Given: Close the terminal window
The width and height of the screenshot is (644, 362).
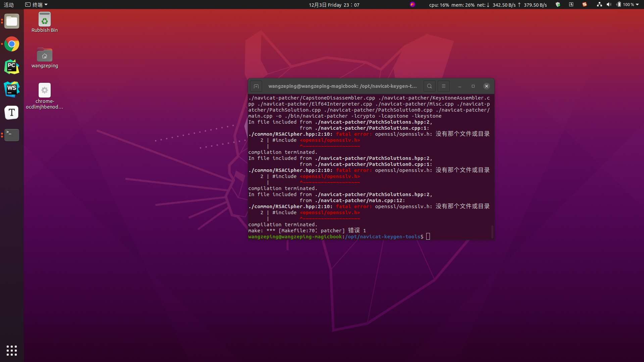Looking at the screenshot, I should click(487, 86).
